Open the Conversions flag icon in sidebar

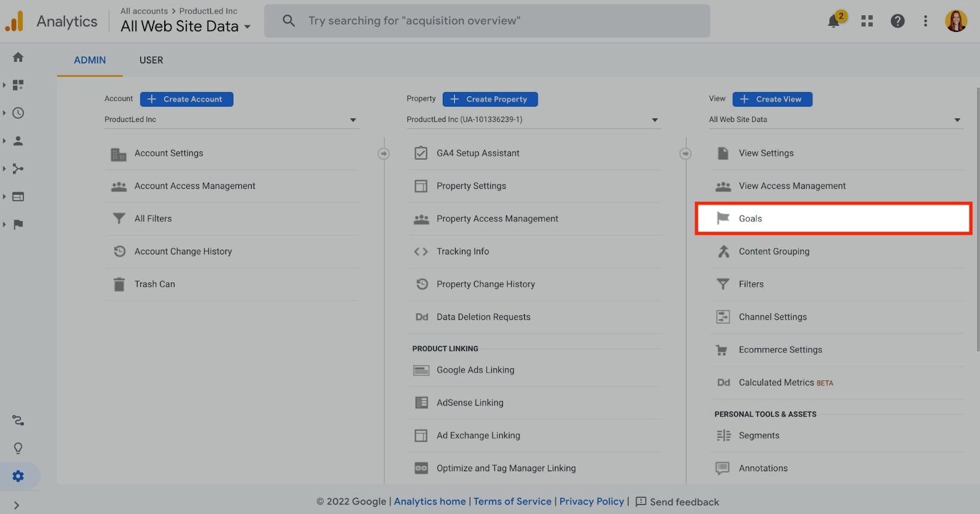(18, 224)
